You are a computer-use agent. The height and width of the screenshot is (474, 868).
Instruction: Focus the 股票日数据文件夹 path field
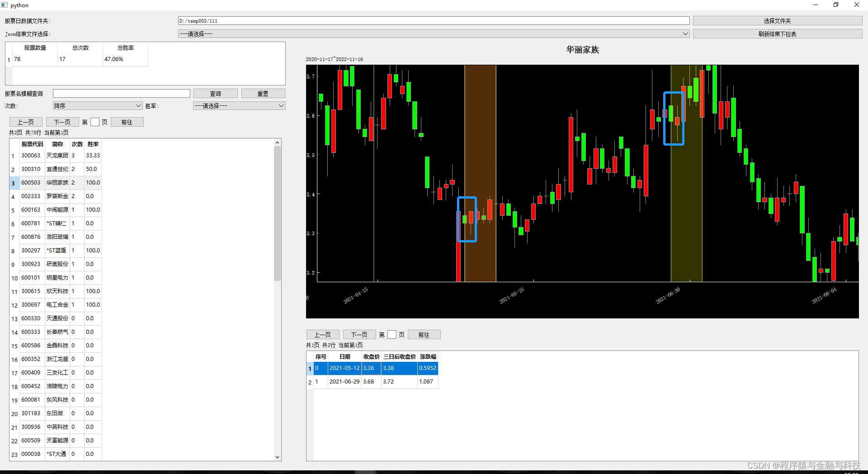pyautogui.click(x=434, y=21)
